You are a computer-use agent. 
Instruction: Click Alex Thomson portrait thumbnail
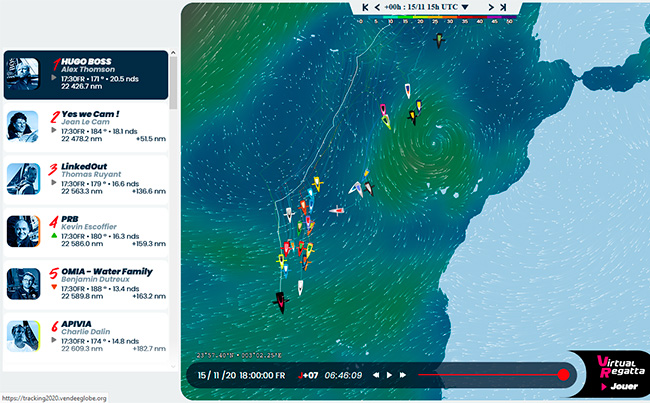click(x=23, y=74)
